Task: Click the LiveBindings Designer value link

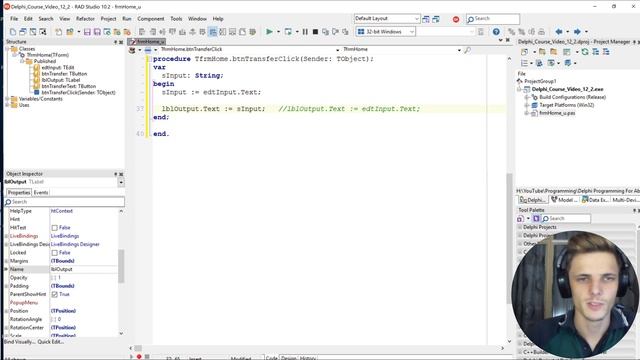Action: (75, 244)
